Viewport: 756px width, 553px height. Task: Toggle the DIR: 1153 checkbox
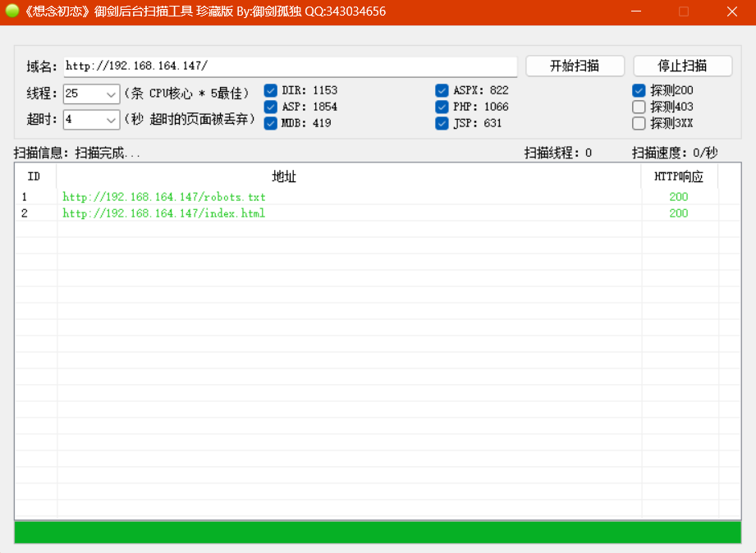[271, 90]
